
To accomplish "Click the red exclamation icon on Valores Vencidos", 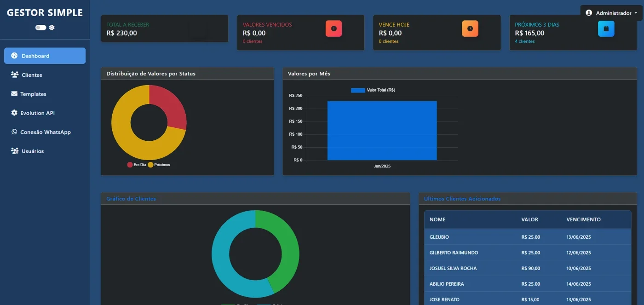I will 334,29.
